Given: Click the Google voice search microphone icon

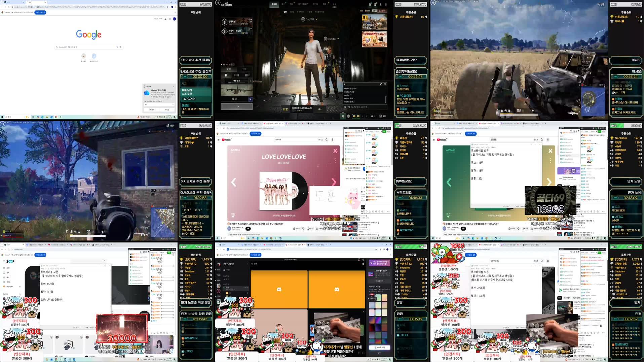Looking at the screenshot, I should (117, 47).
